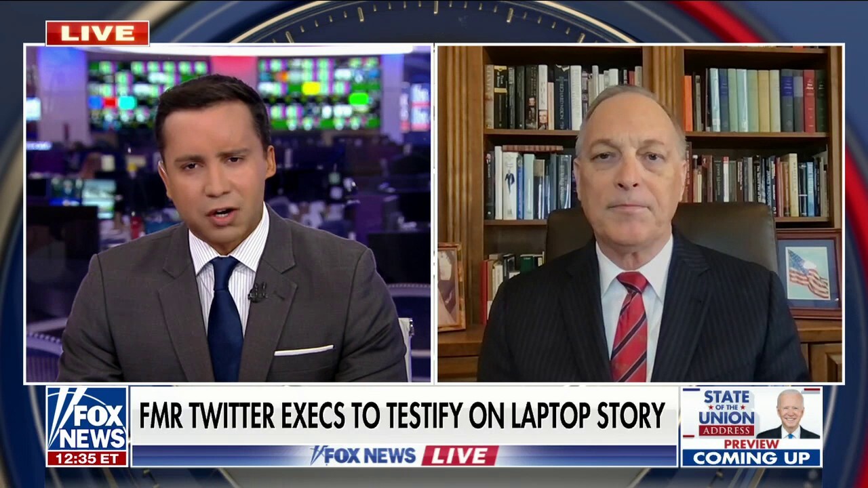The height and width of the screenshot is (488, 868).
Task: Click the green studio monitor wall
Action: tap(319, 93)
